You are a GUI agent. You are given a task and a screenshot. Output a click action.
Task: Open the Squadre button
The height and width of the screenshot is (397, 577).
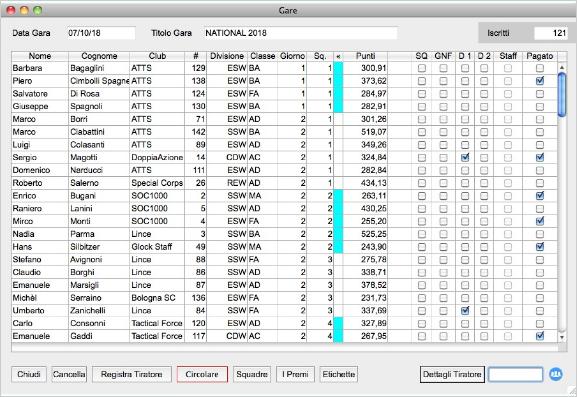coord(252,374)
